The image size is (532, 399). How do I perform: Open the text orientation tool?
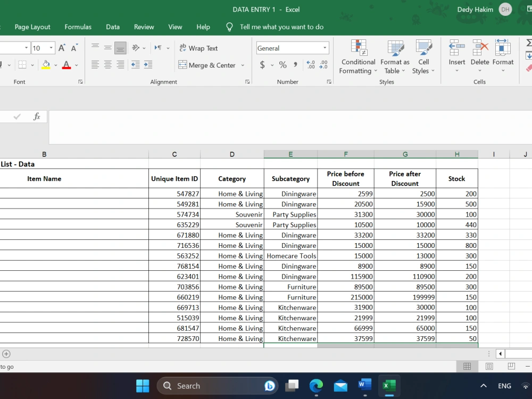tap(136, 48)
